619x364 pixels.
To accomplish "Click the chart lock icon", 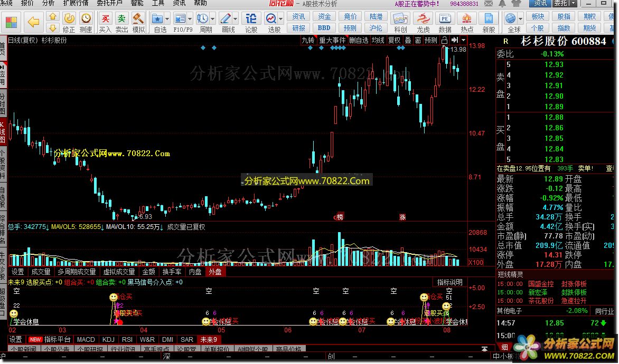I will pyautogui.click(x=445, y=40).
